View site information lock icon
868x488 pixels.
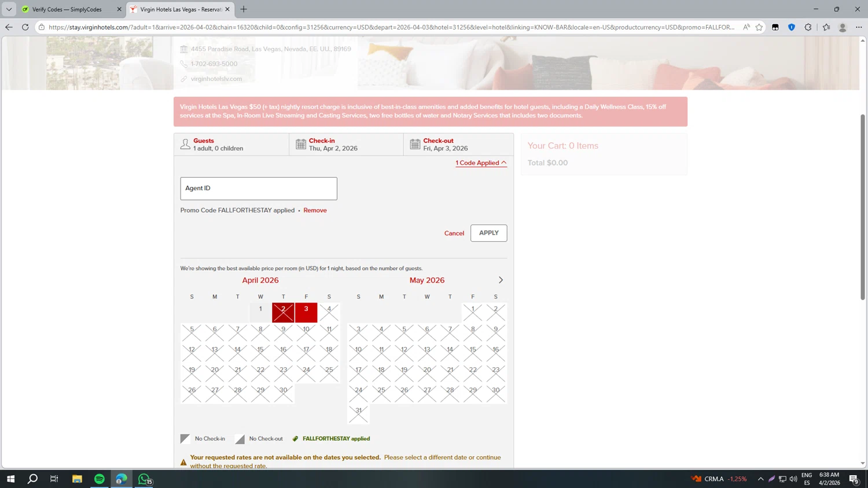point(42,27)
